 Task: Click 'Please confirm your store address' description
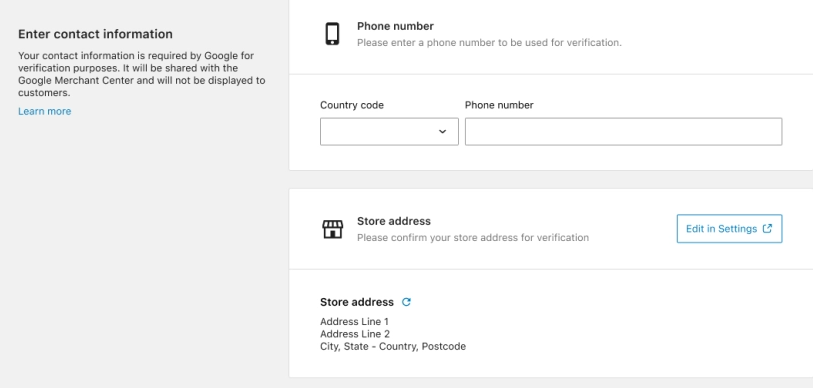(473, 238)
